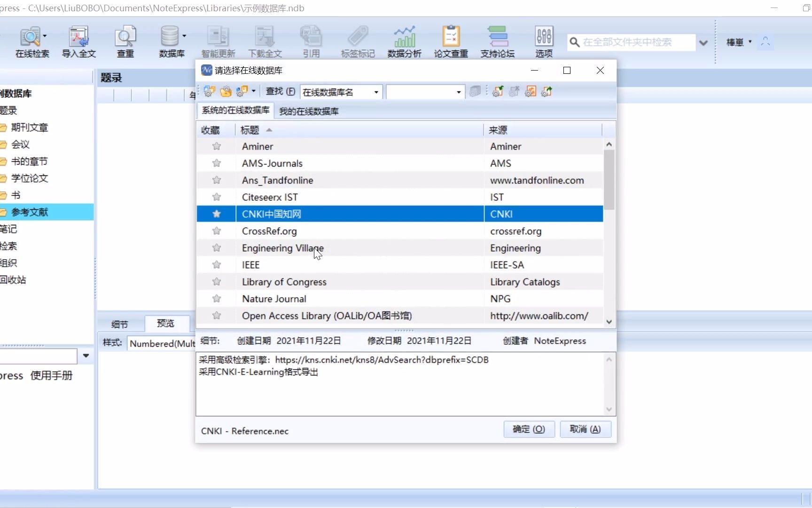Click the gear icon with green export arrow
This screenshot has height=508, width=812.
[x=547, y=91]
